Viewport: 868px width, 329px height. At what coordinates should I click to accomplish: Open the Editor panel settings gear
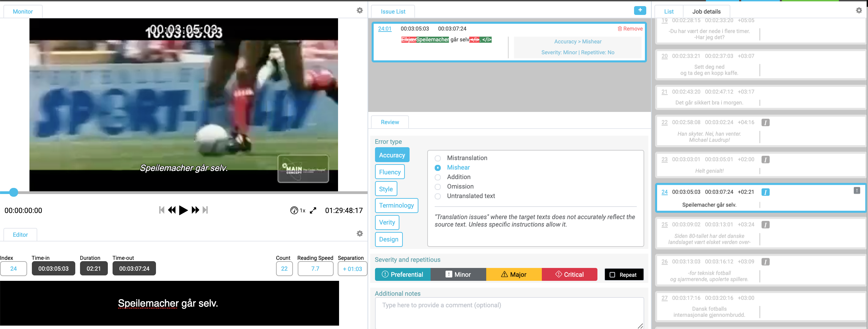[360, 234]
